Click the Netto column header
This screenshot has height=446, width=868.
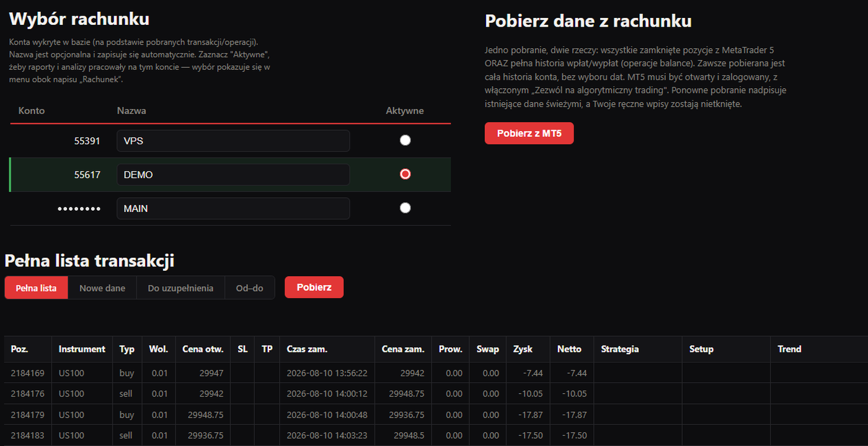(x=569, y=349)
